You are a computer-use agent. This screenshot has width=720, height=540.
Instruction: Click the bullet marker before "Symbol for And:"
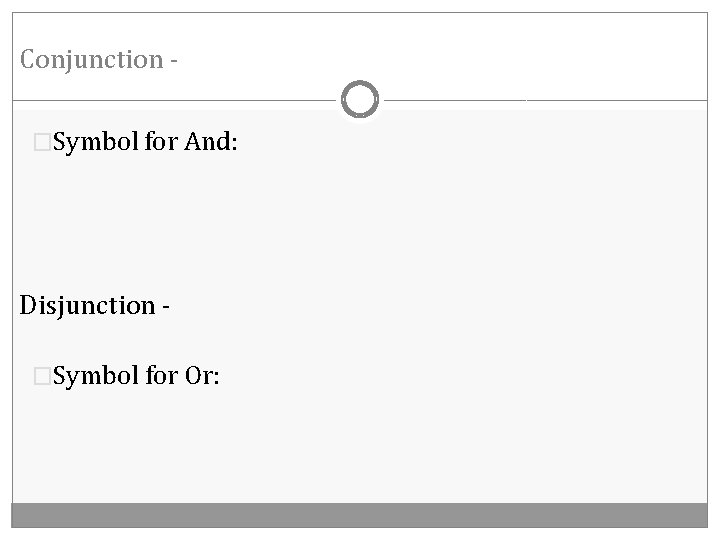click(41, 144)
